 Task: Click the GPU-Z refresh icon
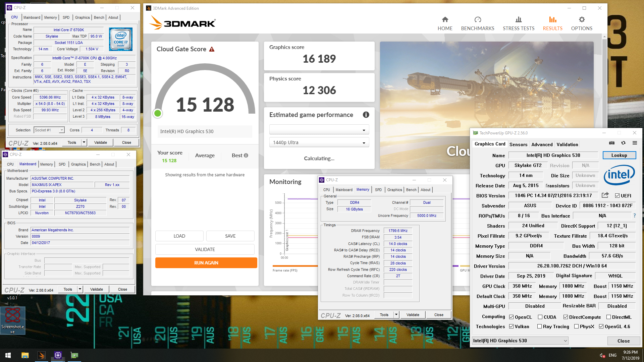(x=623, y=143)
